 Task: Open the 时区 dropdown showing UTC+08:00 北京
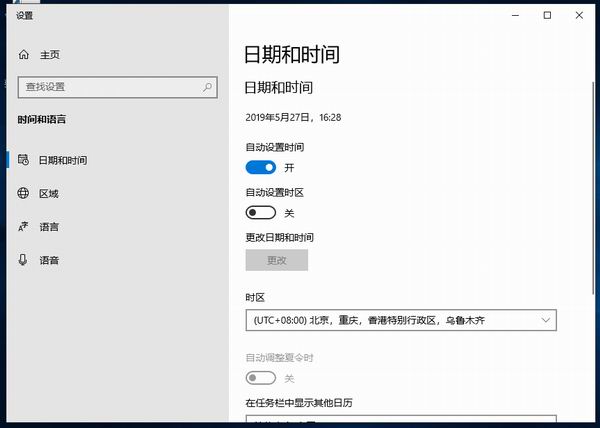401,320
